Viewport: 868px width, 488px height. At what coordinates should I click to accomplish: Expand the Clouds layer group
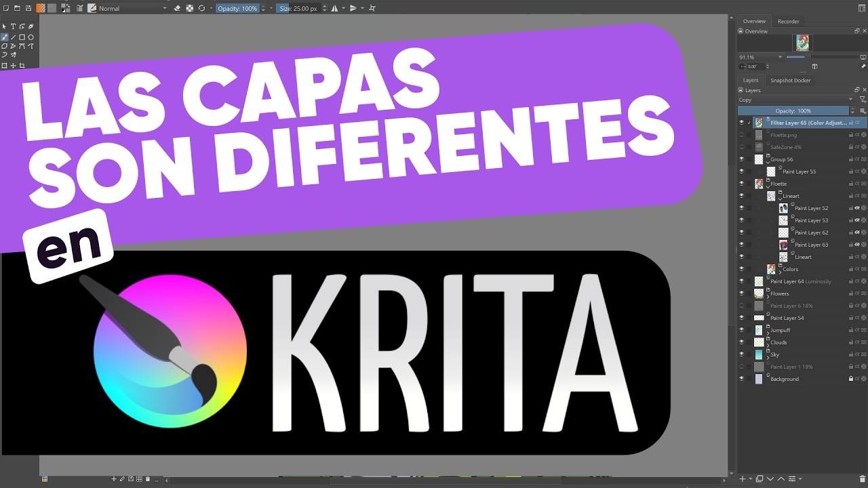[x=768, y=345]
